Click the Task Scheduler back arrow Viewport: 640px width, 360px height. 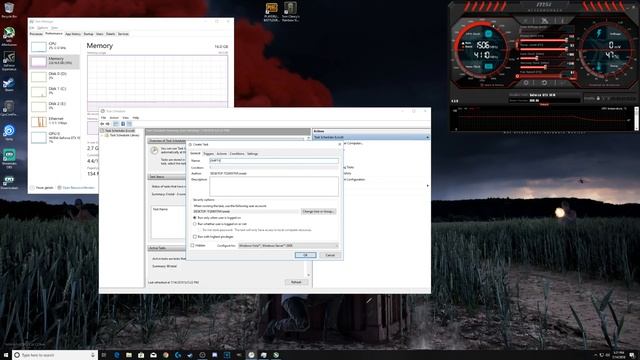click(102, 124)
